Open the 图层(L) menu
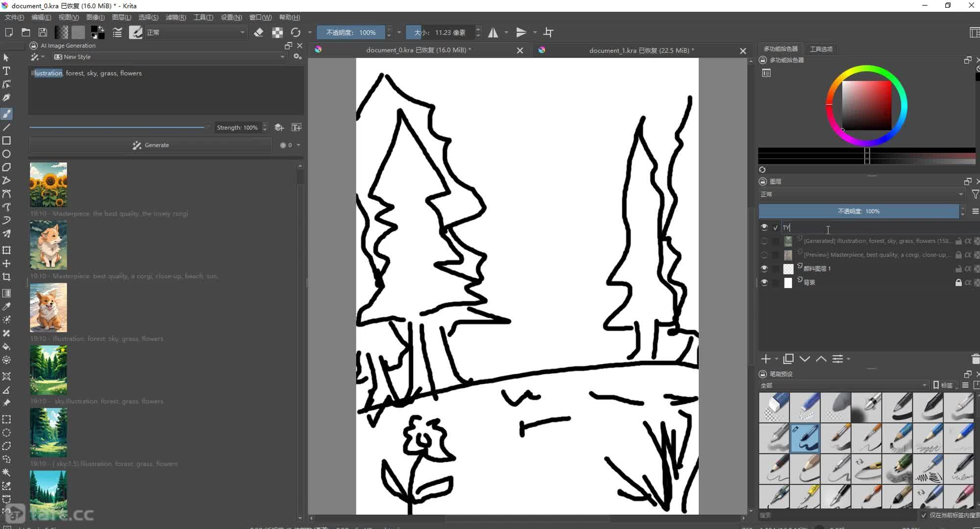980x529 pixels. 122,17
